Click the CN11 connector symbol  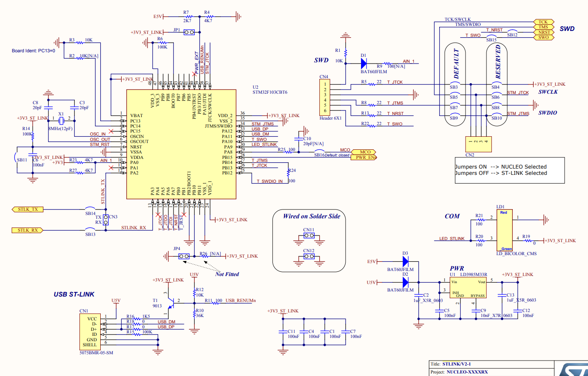tap(309, 235)
